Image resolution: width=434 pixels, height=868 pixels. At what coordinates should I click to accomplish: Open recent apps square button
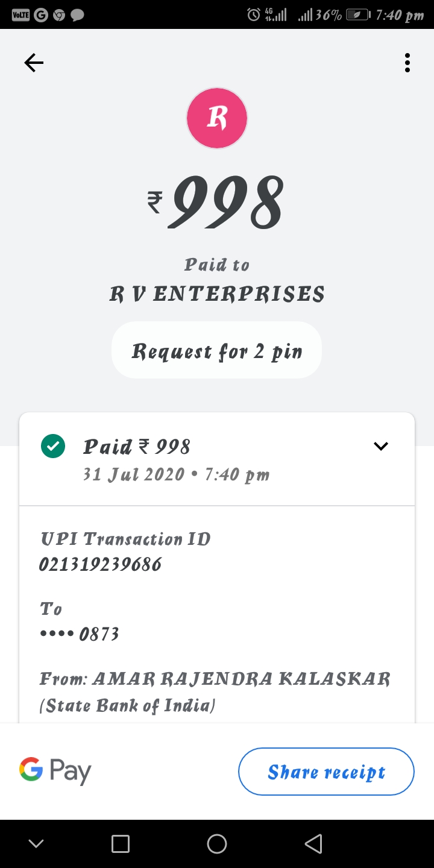pyautogui.click(x=121, y=844)
